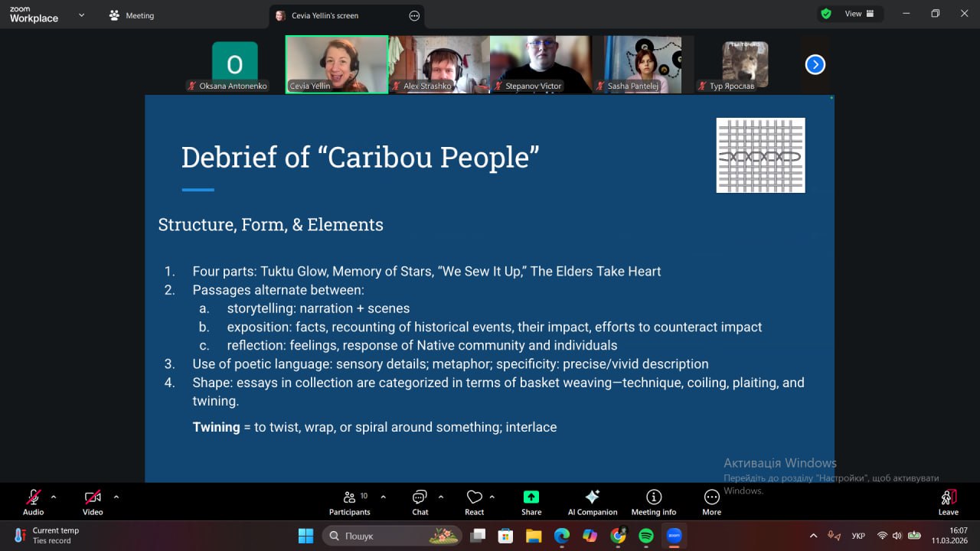Expand the audio options chevron

pyautogui.click(x=54, y=497)
